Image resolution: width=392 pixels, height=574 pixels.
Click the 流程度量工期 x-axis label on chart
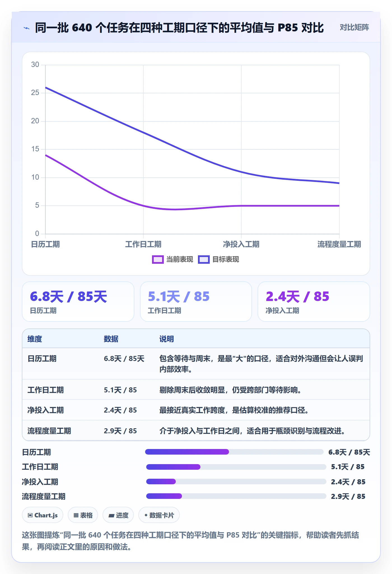(339, 244)
